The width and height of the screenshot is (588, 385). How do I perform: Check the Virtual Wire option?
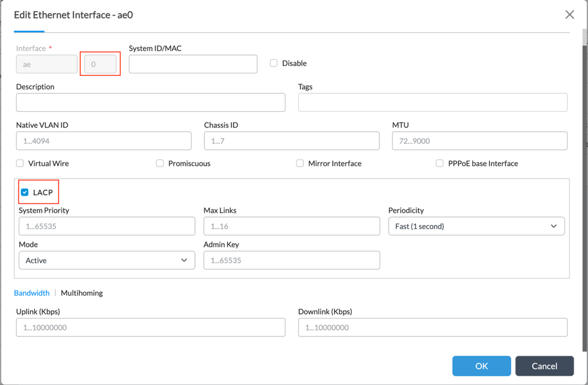point(20,163)
